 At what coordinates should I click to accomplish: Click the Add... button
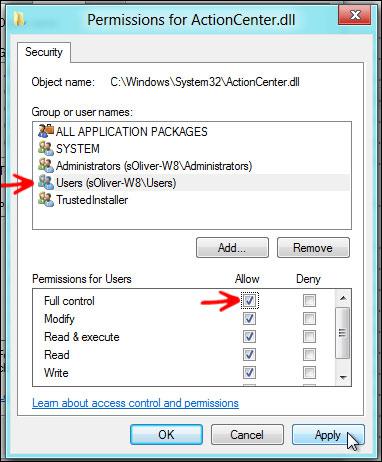click(232, 248)
